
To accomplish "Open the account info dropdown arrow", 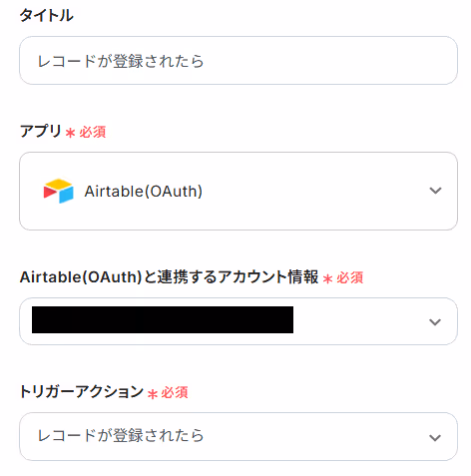I will [x=435, y=322].
